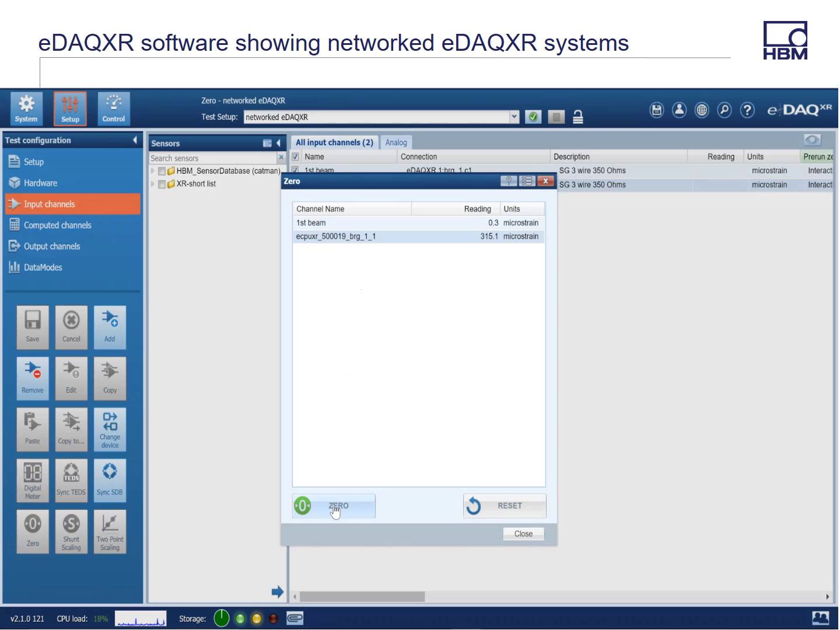Click Zero dialog list view button
The height and width of the screenshot is (630, 840).
click(527, 181)
